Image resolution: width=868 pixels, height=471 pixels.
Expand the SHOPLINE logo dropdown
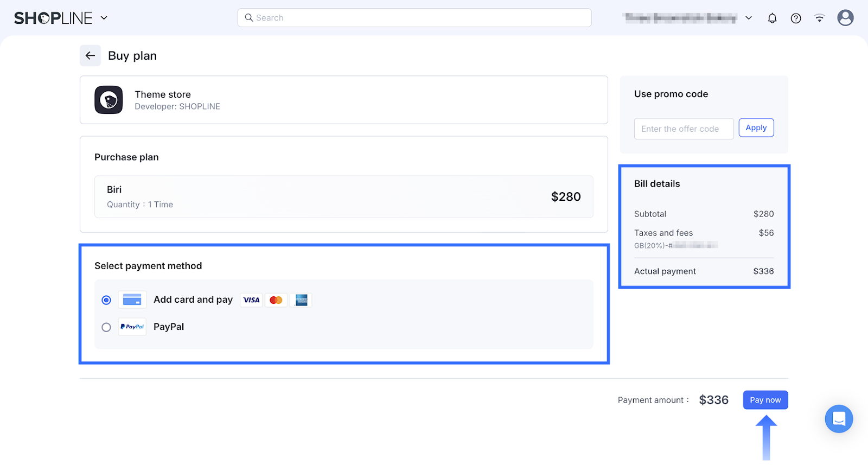point(104,18)
